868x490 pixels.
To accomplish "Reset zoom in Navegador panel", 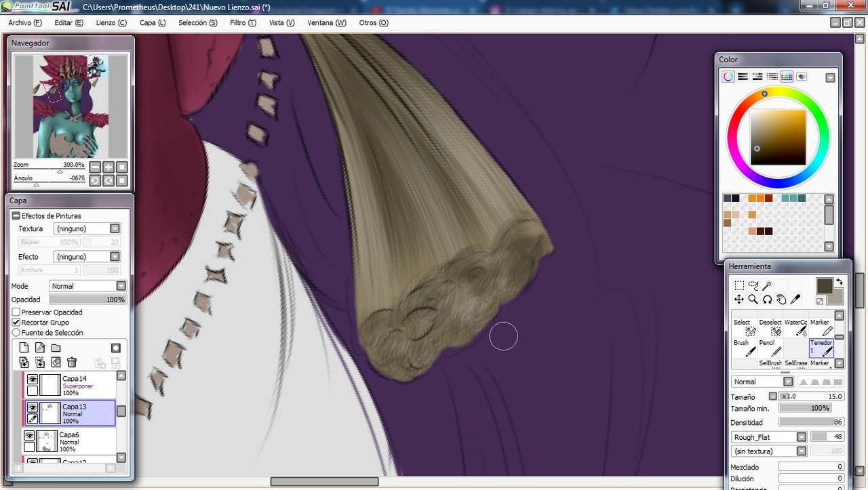I will point(122,167).
